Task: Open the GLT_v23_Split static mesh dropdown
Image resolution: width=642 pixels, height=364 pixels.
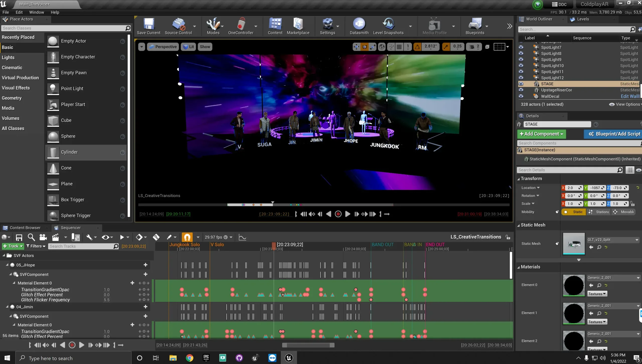Action: tap(613, 240)
